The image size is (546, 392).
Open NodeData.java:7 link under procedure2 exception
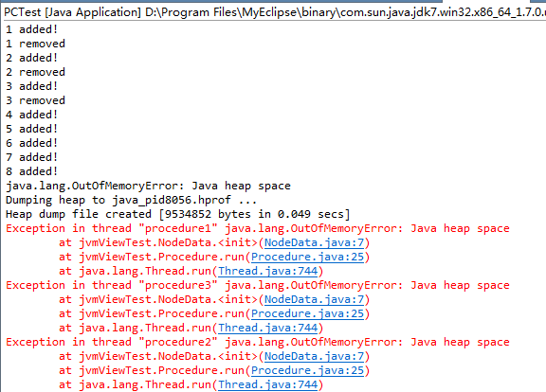(315, 356)
